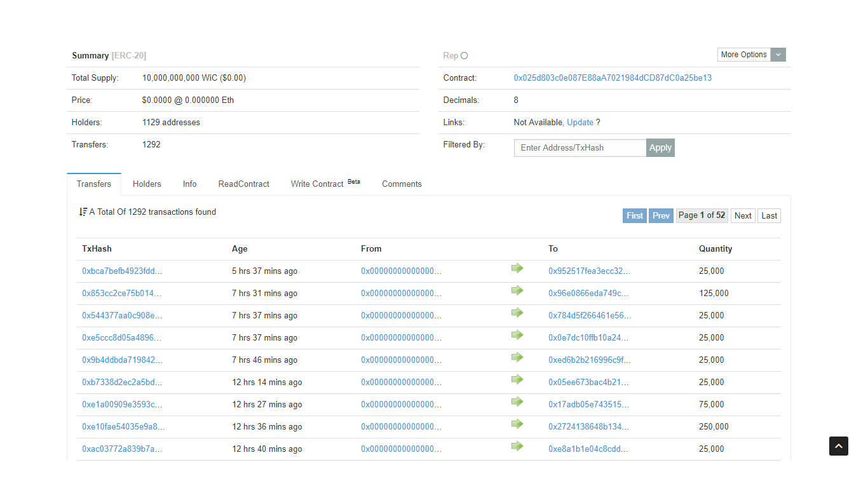Open From address in the 5 hrs 37 mins row

pyautogui.click(x=401, y=271)
